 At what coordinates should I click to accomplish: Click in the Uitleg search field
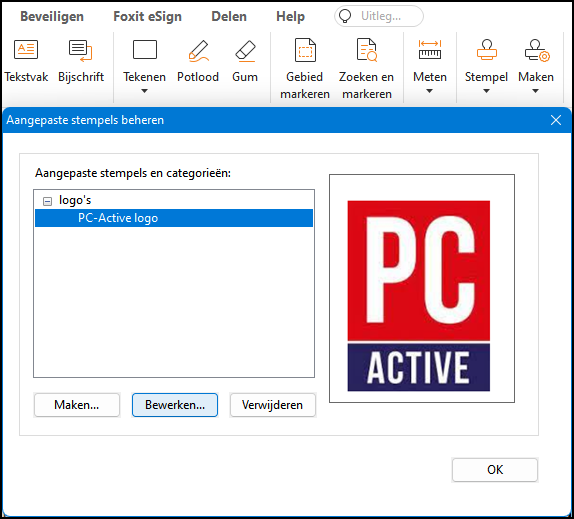click(379, 16)
